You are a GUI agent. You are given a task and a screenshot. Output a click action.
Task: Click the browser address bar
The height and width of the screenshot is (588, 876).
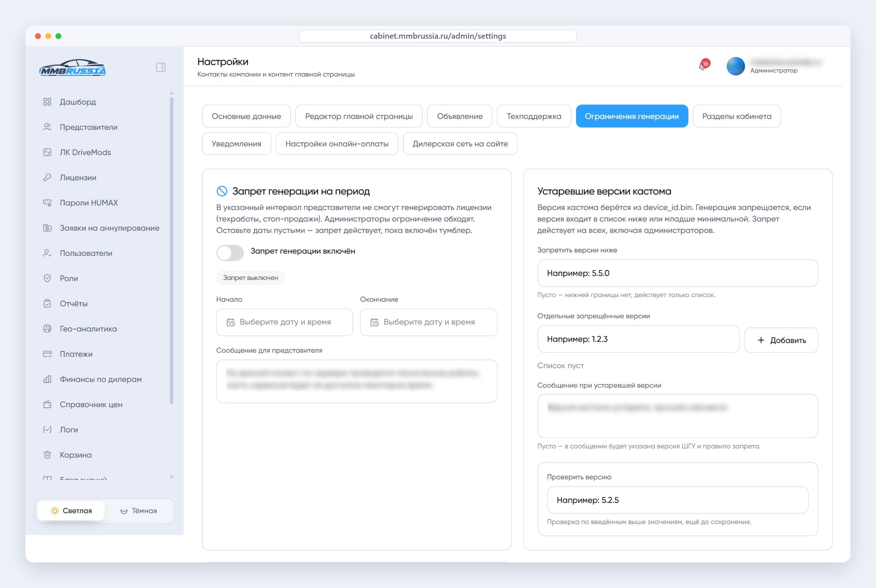[x=438, y=36]
